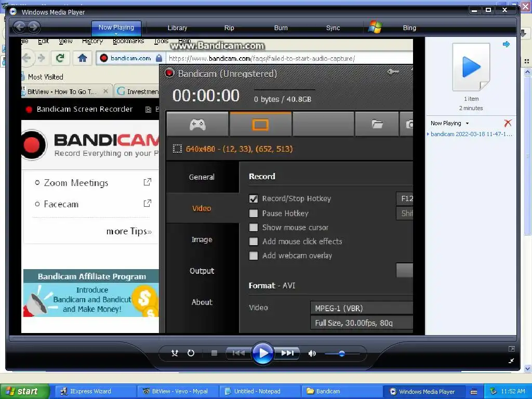
Task: Open online stores via the Windows logo icon
Action: click(x=375, y=27)
